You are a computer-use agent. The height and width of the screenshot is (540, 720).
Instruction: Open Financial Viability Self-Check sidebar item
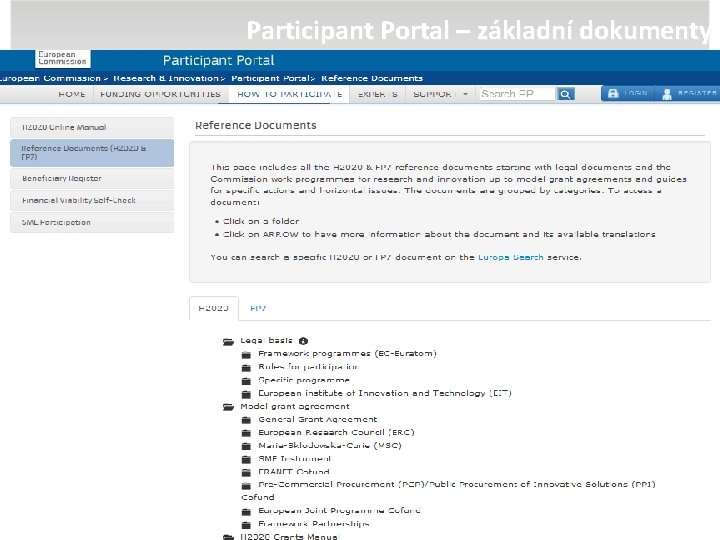[92, 200]
